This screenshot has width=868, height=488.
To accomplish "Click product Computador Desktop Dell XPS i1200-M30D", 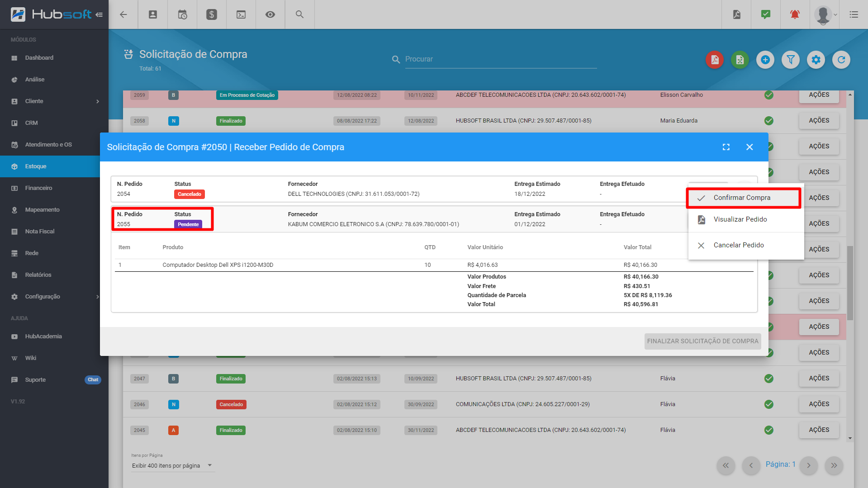I will 218,265.
